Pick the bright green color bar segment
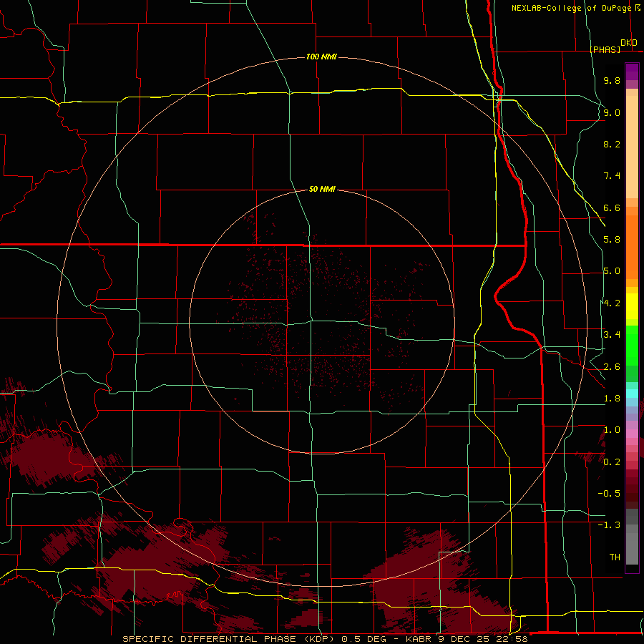Viewport: 644px width, 644px height. pos(632,346)
